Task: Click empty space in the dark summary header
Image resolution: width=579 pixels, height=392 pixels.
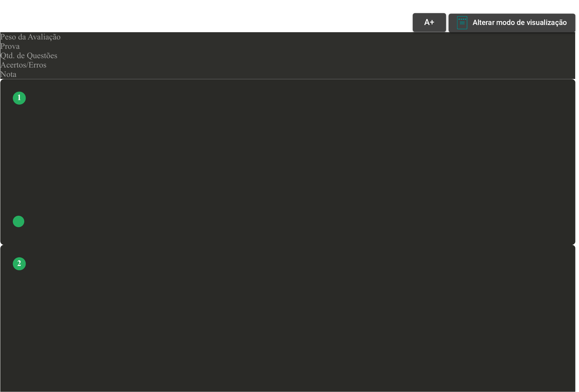Action: (x=312, y=55)
